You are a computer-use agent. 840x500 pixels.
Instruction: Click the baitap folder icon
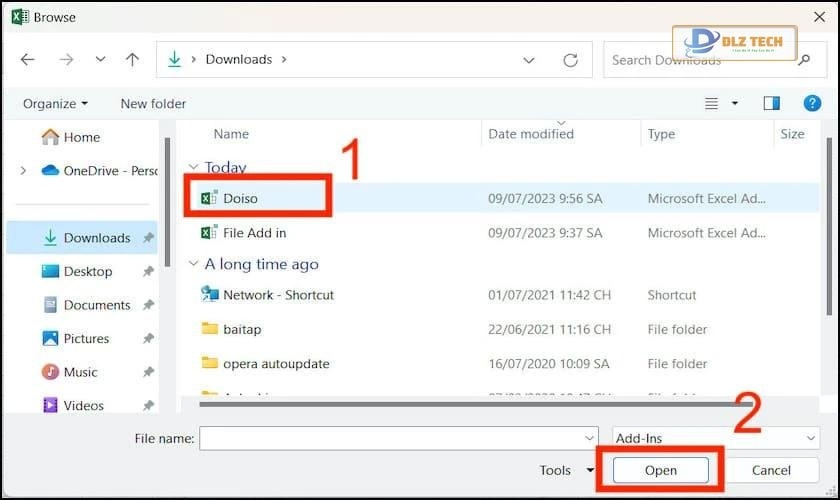(209, 328)
